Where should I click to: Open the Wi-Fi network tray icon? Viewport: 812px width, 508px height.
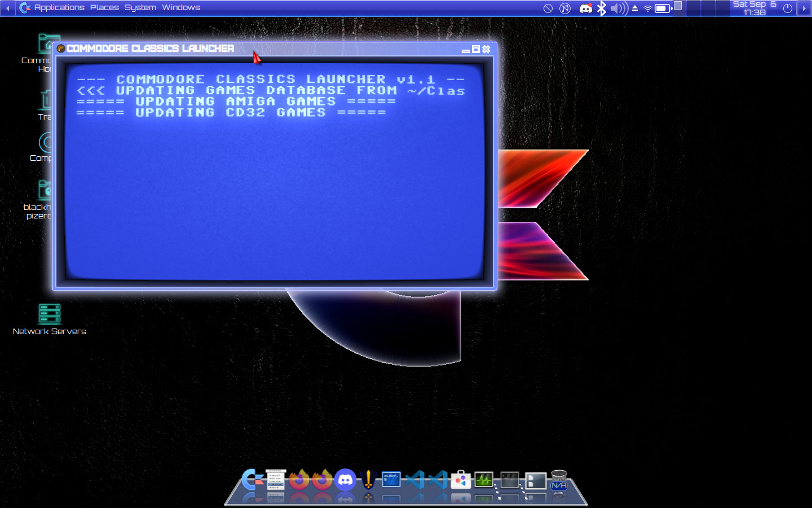tap(648, 8)
